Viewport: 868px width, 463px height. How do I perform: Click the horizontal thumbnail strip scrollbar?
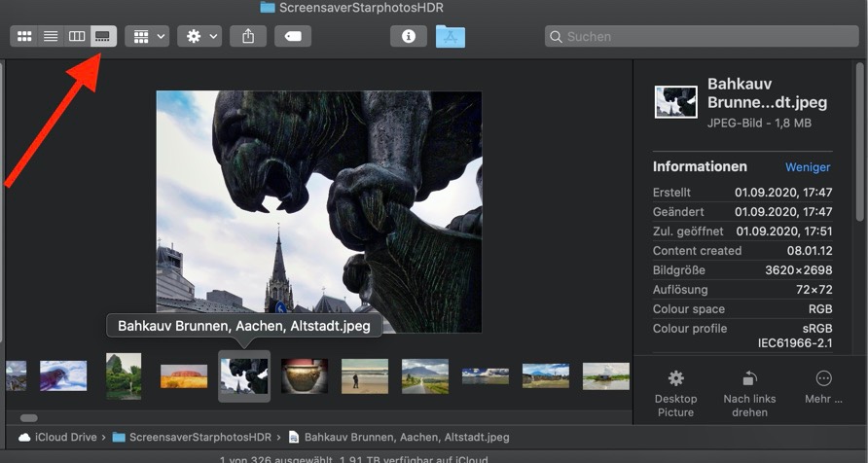point(29,417)
